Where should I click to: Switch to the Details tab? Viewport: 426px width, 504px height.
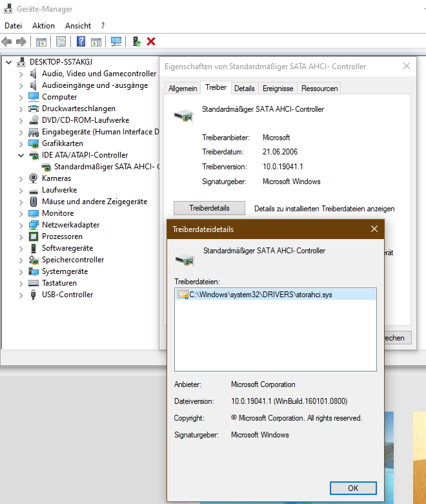click(244, 89)
